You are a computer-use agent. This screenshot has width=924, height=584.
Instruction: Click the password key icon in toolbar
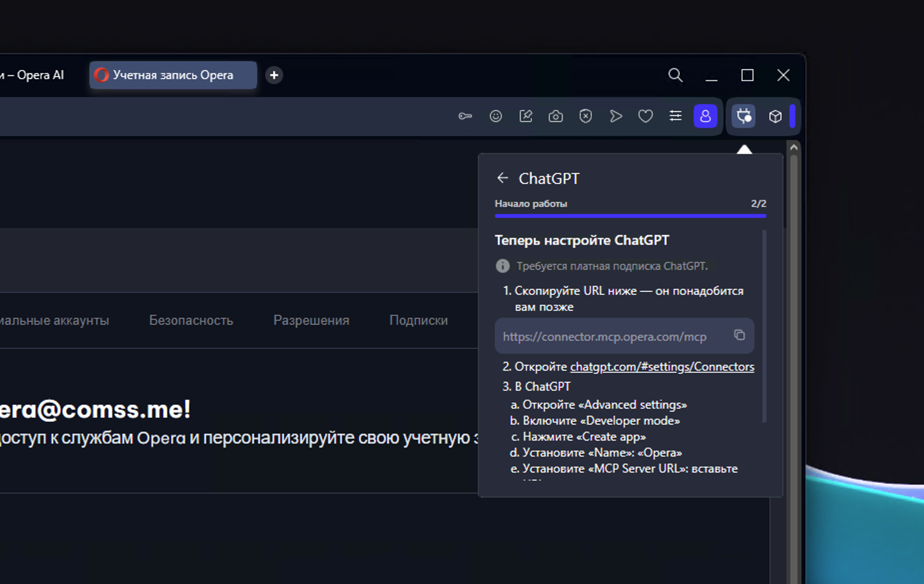[x=465, y=116]
